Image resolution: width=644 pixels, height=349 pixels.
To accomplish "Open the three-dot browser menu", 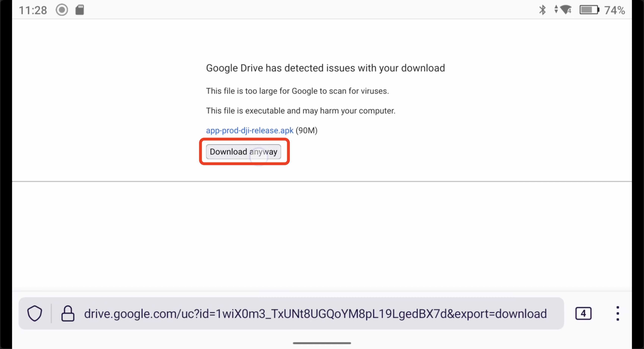I will point(618,313).
